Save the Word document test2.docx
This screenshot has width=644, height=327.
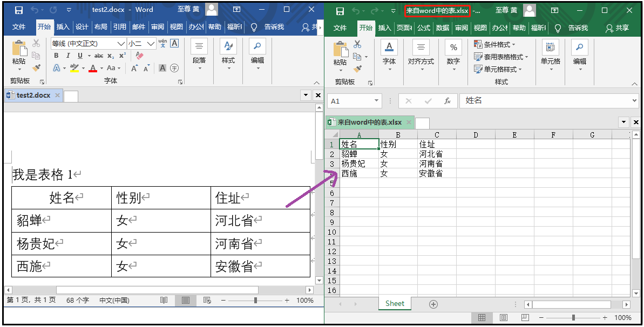19,10
